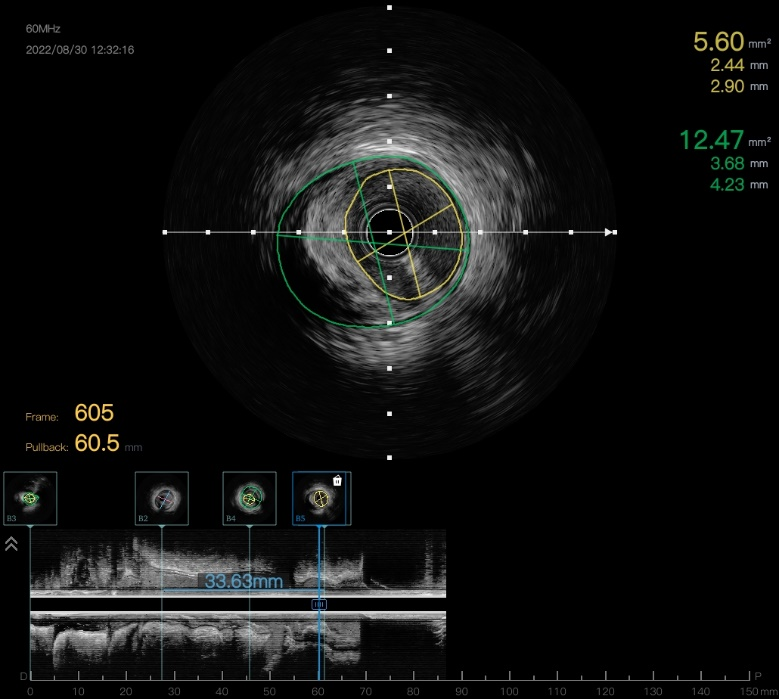Jump to the B4 bookmark thumbnail
Image resolution: width=779 pixels, height=699 pixels.
tap(249, 498)
